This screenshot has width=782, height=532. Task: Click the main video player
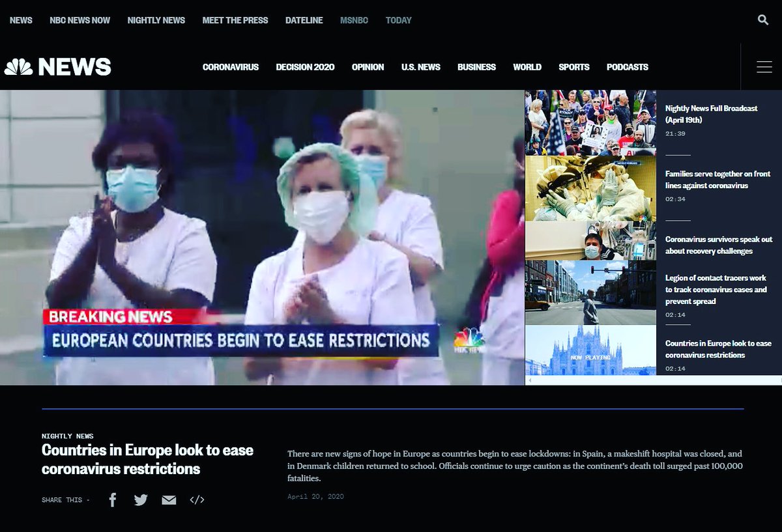(262, 237)
